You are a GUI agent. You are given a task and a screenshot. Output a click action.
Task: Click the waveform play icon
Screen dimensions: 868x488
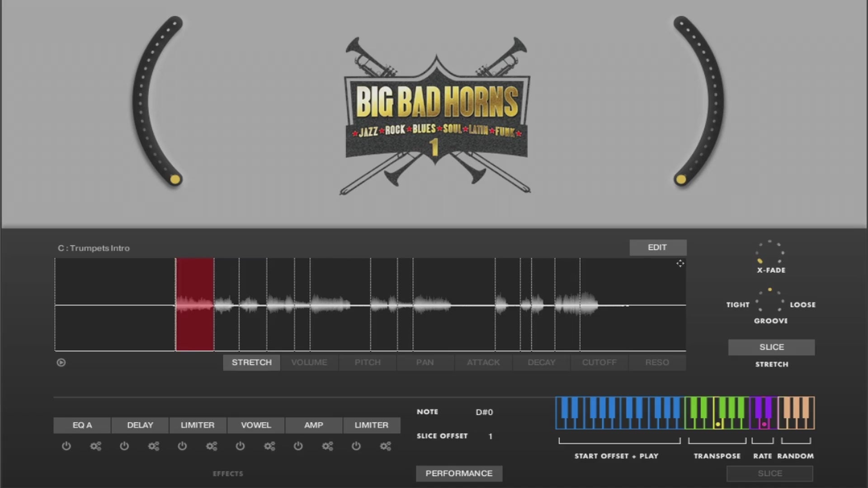(x=61, y=362)
